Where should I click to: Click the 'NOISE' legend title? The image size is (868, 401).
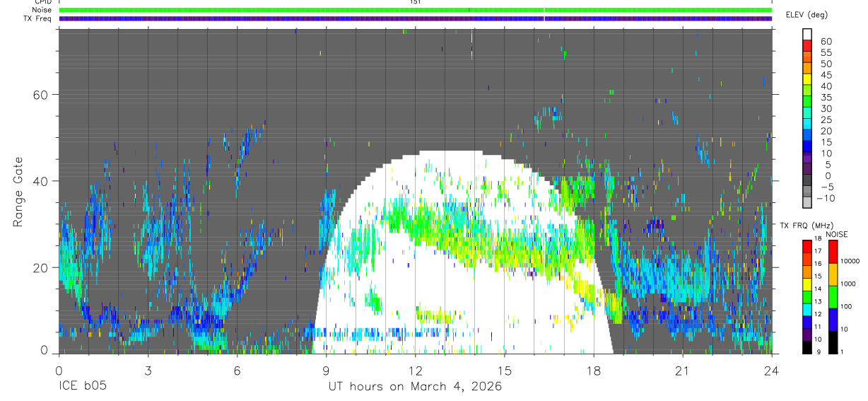pyautogui.click(x=836, y=233)
